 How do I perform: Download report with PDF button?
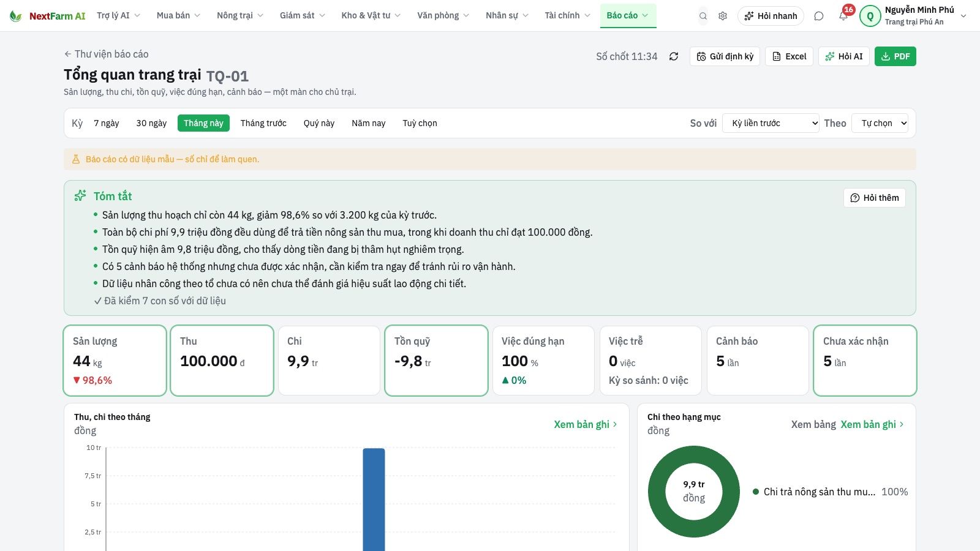click(895, 56)
